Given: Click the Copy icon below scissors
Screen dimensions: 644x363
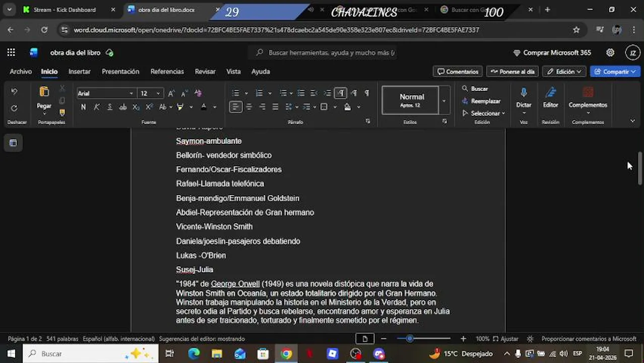Looking at the screenshot, I should tap(62, 101).
